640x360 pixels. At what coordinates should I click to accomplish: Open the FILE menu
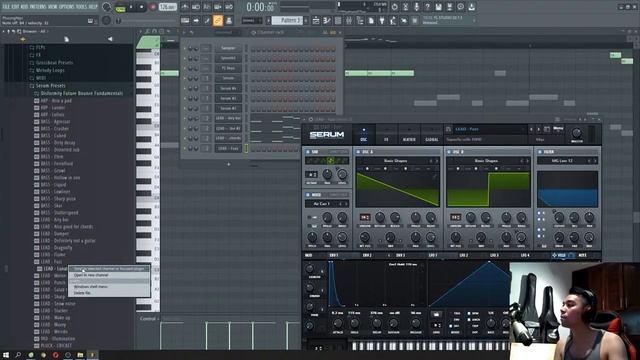(x=7, y=7)
